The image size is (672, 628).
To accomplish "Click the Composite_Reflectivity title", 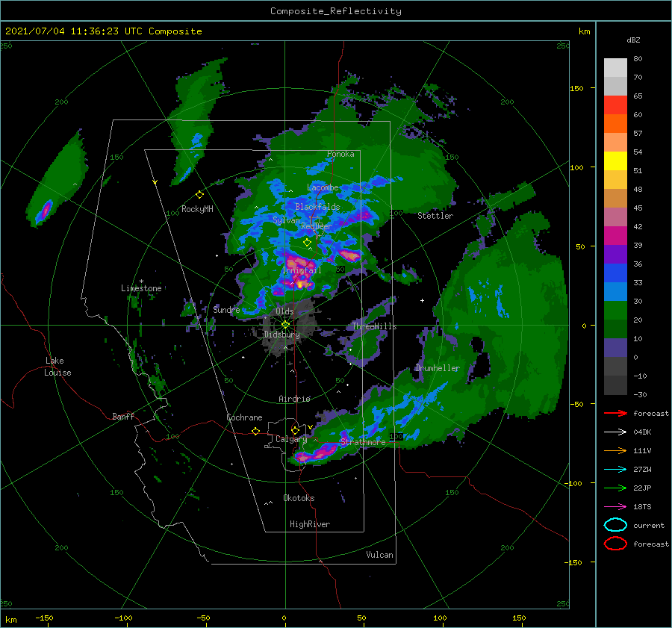I will (335, 11).
